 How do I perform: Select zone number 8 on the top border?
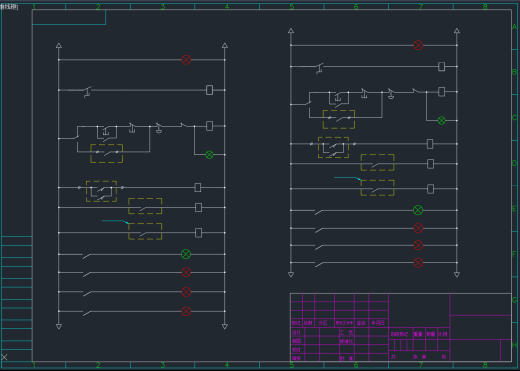tap(485, 7)
